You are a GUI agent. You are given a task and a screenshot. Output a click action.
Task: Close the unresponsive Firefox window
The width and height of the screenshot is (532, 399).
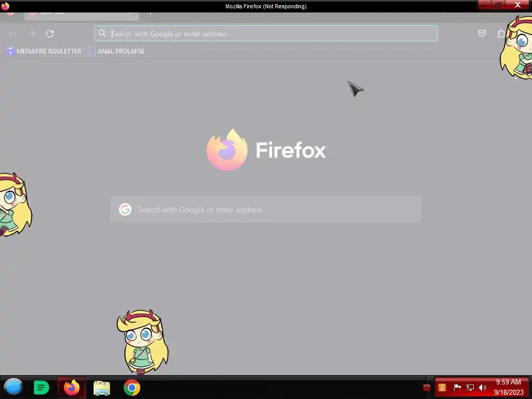[x=517, y=5]
